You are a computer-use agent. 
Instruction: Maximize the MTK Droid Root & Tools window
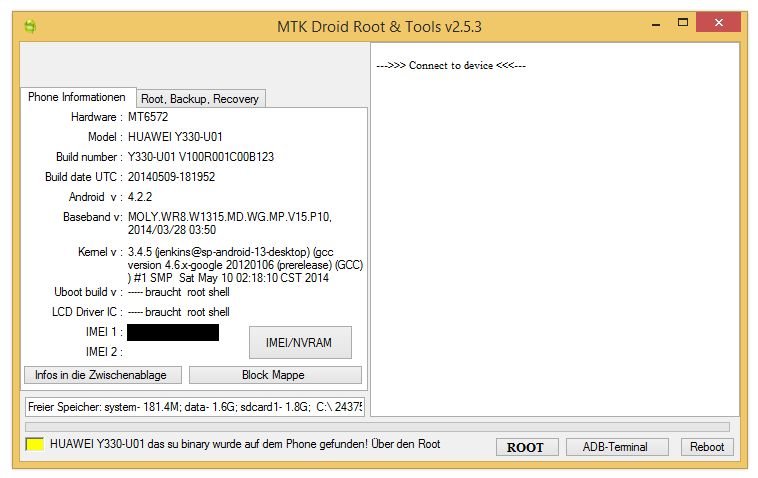click(683, 23)
